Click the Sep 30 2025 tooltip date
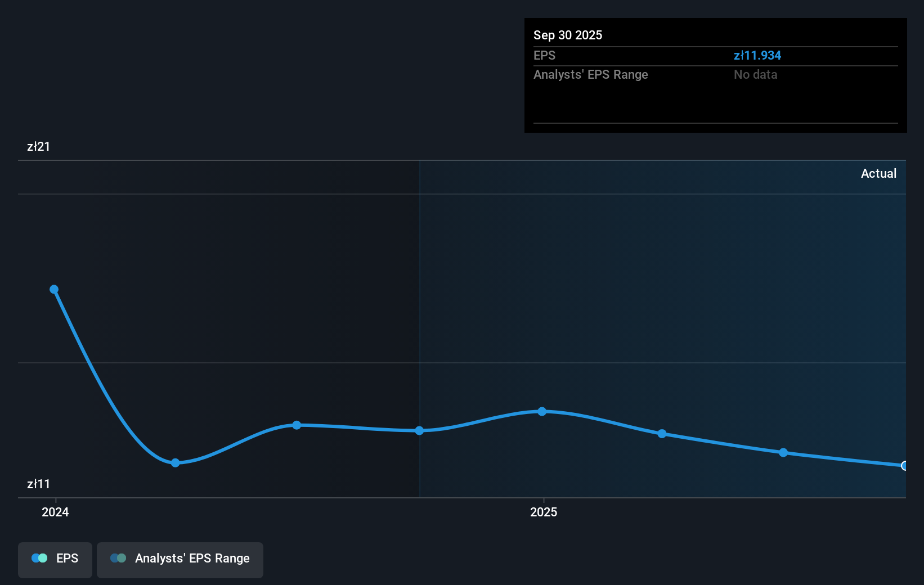This screenshot has width=924, height=585. 568,35
